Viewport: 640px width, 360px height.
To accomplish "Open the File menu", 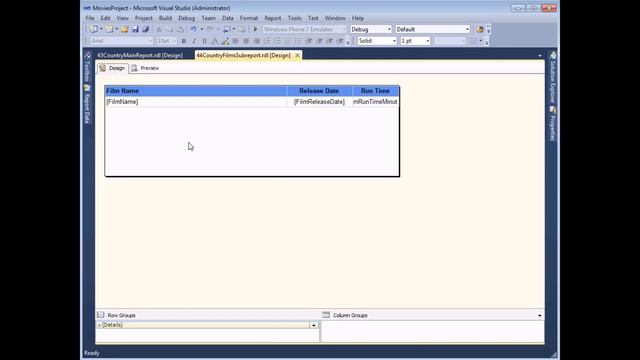I will [x=90, y=18].
